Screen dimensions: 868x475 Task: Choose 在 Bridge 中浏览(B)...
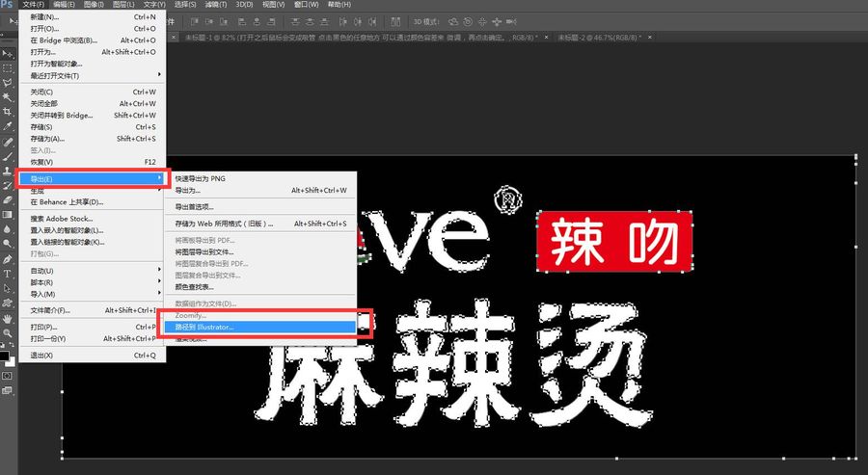tap(93, 40)
